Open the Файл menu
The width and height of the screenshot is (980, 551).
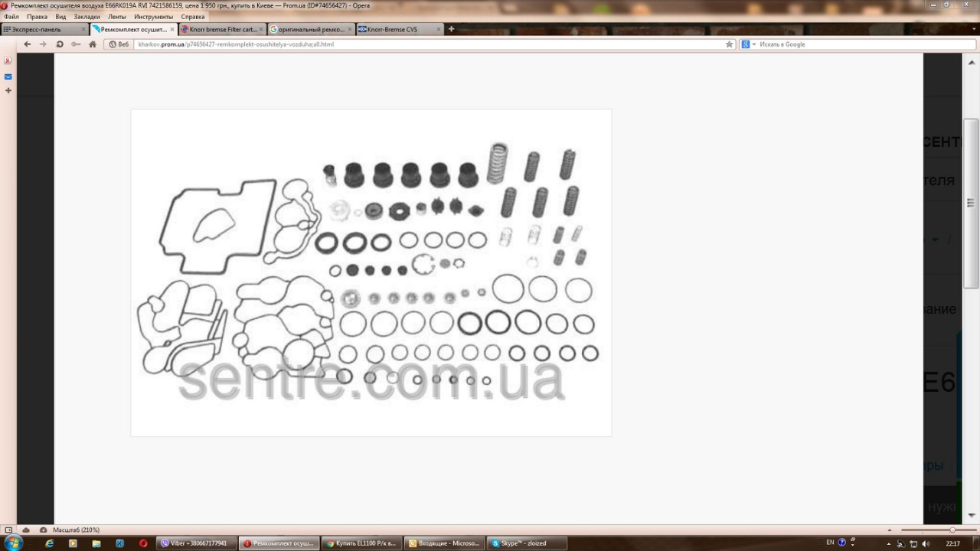click(x=11, y=16)
